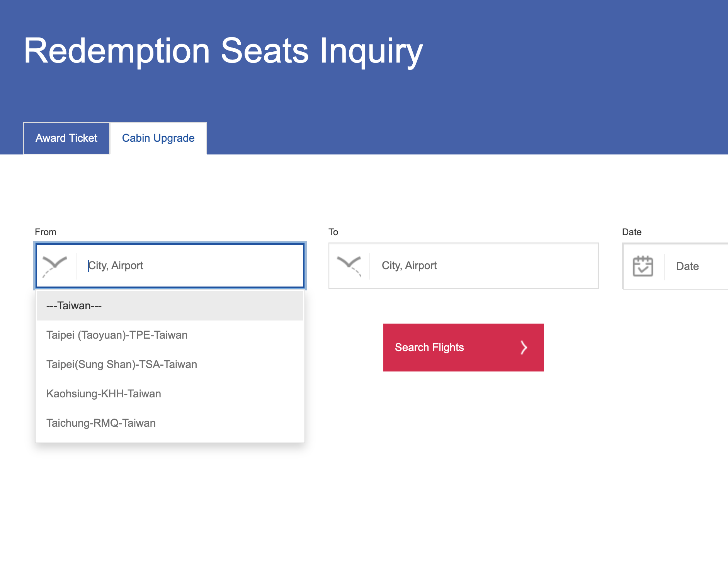Click the departure airplane icon in From

tap(55, 266)
